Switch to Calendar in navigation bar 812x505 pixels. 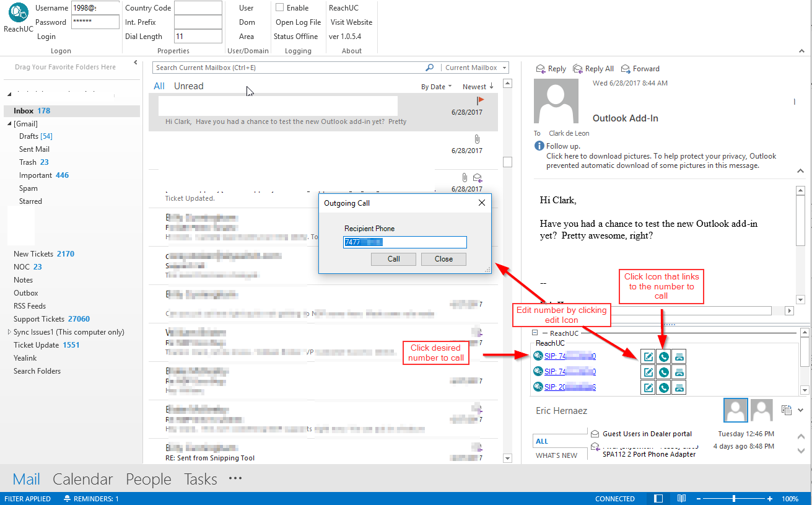[x=83, y=479]
